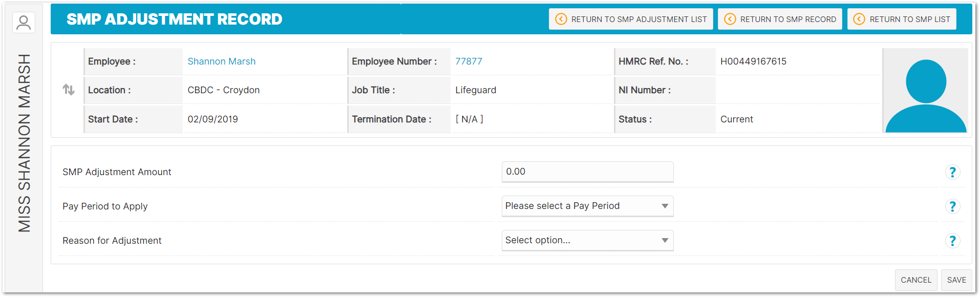
Task: Cancel the SMP adjustment record
Action: [915, 280]
